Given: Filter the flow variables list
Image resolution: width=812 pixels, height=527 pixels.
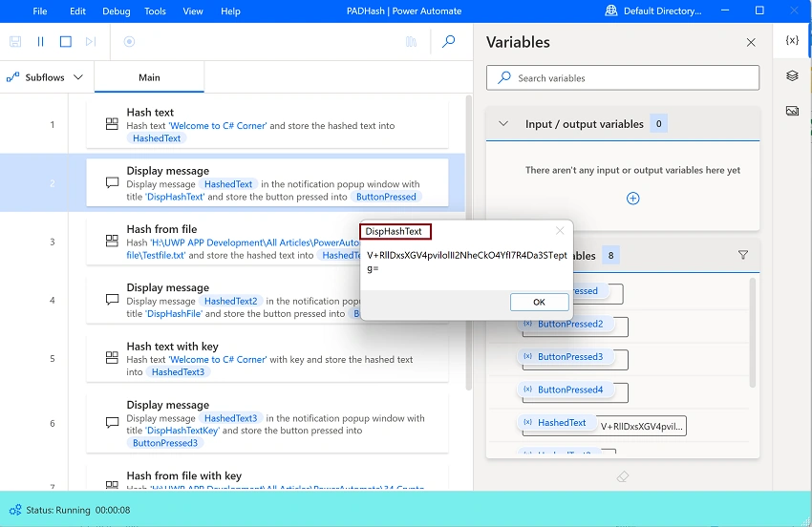Looking at the screenshot, I should coord(742,255).
